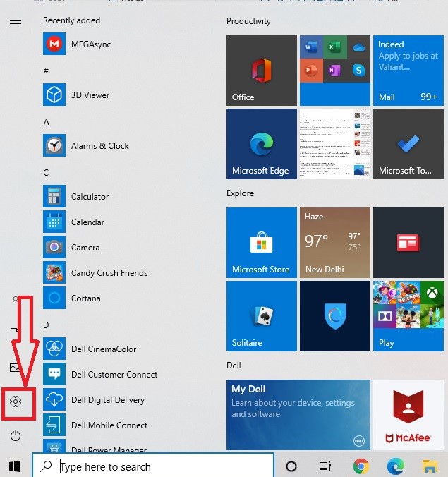This screenshot has width=448, height=477.
Task: Click the D letter header
Action: pos(46,325)
